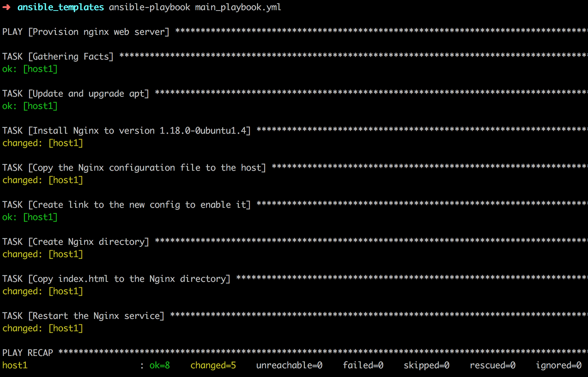Viewport: 588px width, 377px height.
Task: Click 'changed: [host1]' under Create Nginx directory
Action: [42, 254]
